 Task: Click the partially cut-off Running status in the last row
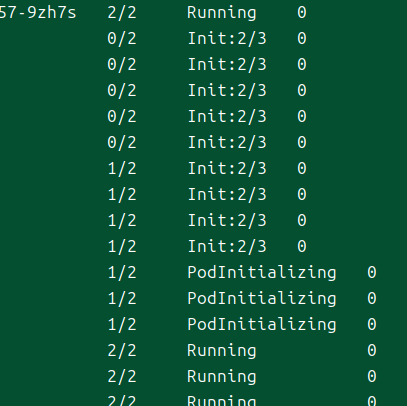tap(222, 401)
